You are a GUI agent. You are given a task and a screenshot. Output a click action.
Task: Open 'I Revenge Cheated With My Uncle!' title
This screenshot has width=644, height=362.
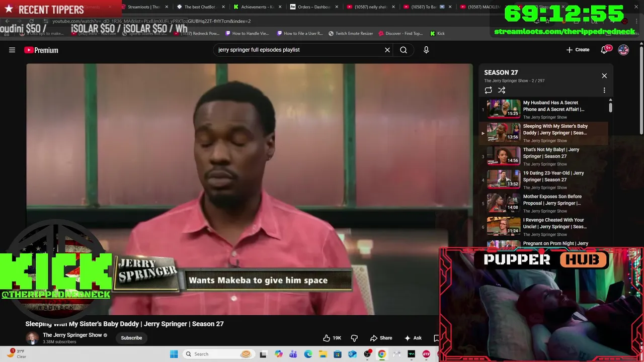(x=554, y=223)
